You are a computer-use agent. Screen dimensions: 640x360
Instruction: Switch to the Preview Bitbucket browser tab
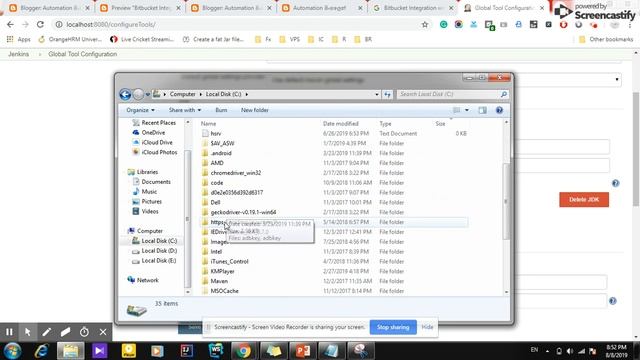click(140, 8)
